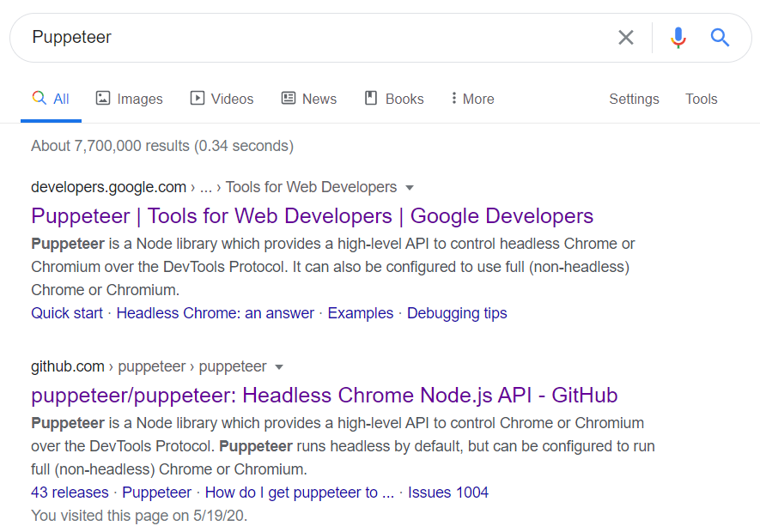This screenshot has width=760, height=532.
Task: Visit the puppeteer/puppeteer GitHub result
Action: point(324,395)
